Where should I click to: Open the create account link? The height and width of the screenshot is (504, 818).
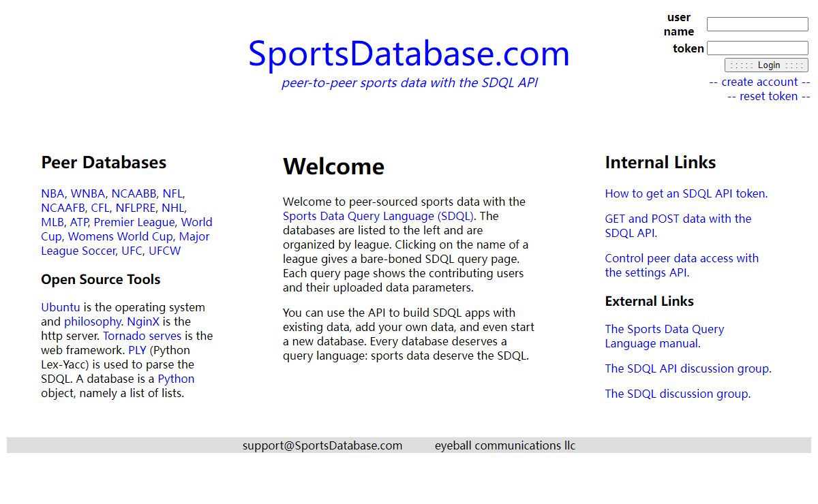(759, 82)
